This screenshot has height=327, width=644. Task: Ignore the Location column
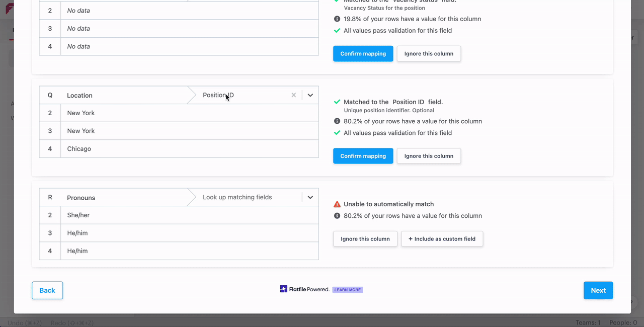[x=429, y=156]
